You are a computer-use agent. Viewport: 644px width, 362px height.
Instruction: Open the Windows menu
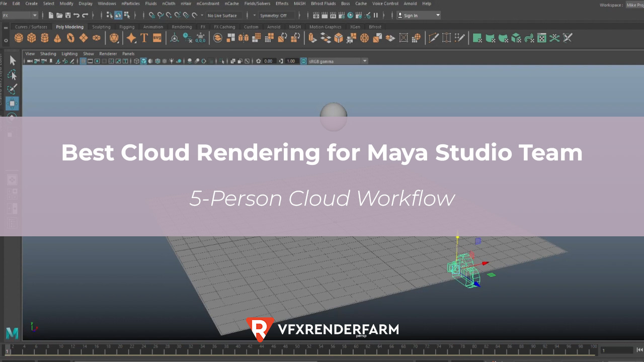click(x=107, y=4)
